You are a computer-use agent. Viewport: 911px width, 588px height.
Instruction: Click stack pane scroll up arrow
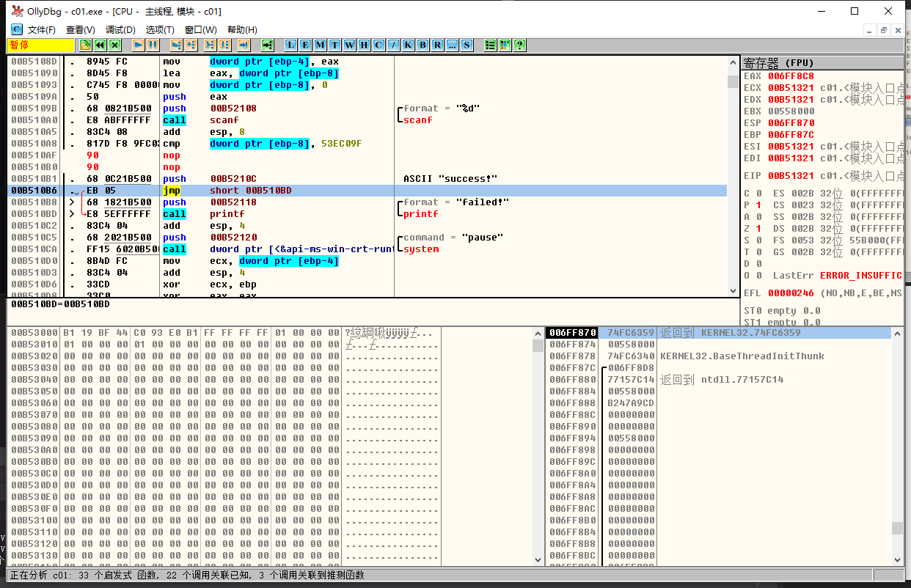(898, 333)
